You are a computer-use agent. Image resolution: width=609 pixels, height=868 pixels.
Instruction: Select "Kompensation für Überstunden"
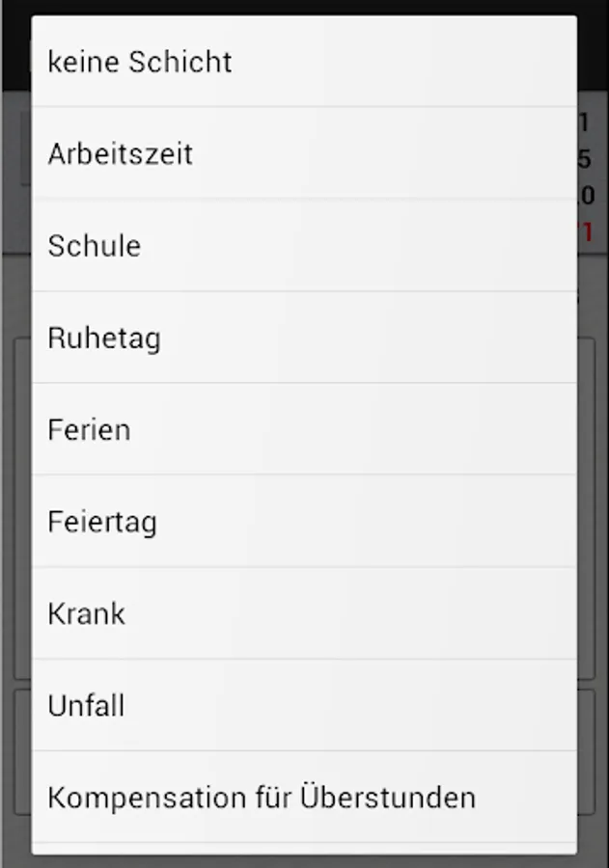(x=304, y=798)
